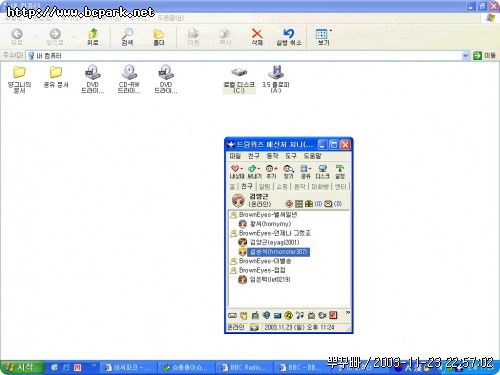
Task: Open the 설정 settings icon in messenger
Action: 340,171
